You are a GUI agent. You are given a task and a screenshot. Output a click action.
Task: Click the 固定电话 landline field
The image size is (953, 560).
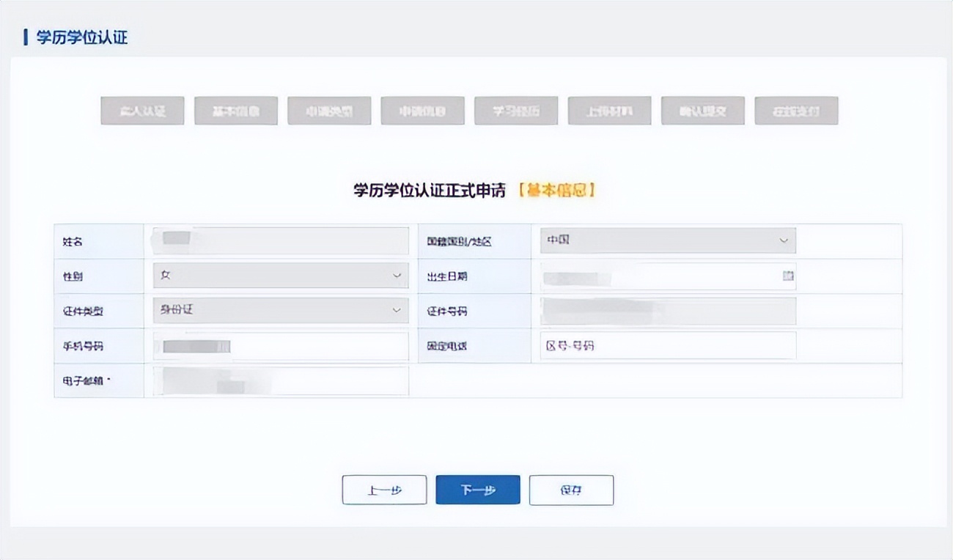(x=667, y=345)
